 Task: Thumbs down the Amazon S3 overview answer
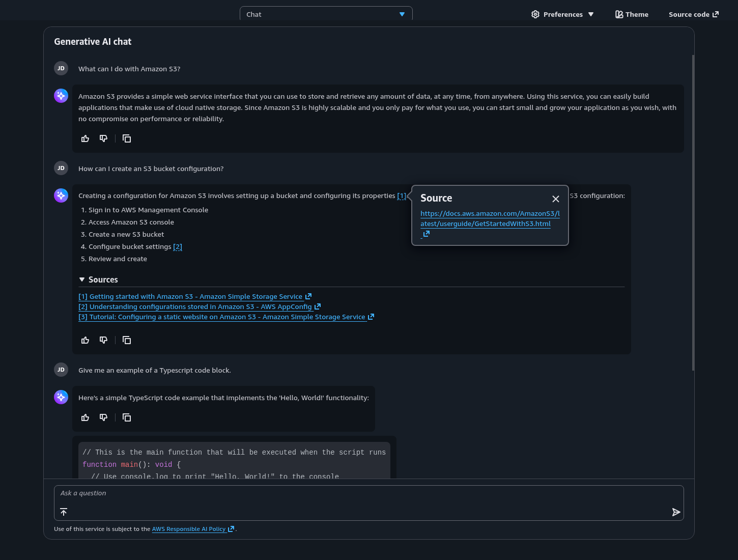click(x=103, y=138)
